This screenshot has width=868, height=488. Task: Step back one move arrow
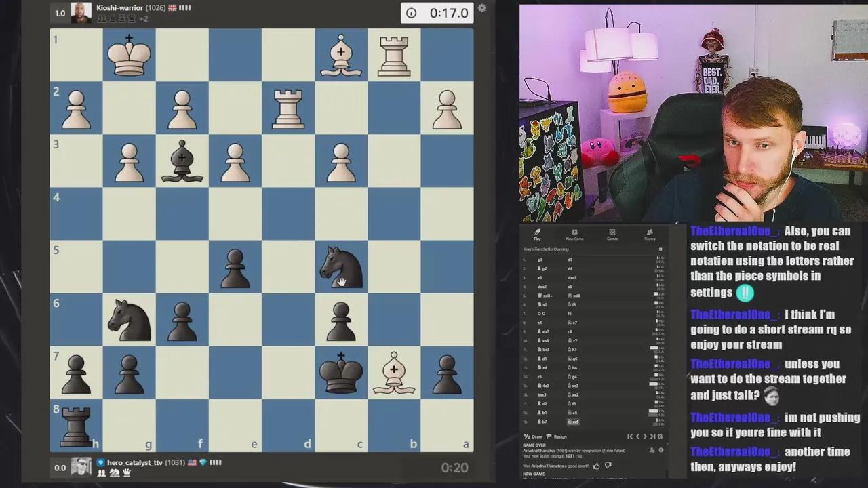pyautogui.click(x=637, y=436)
